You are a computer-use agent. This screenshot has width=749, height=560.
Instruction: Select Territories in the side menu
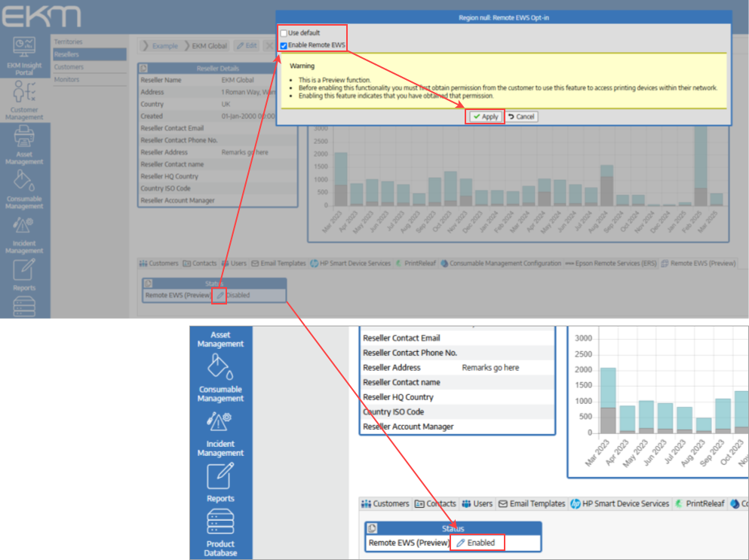[x=69, y=42]
